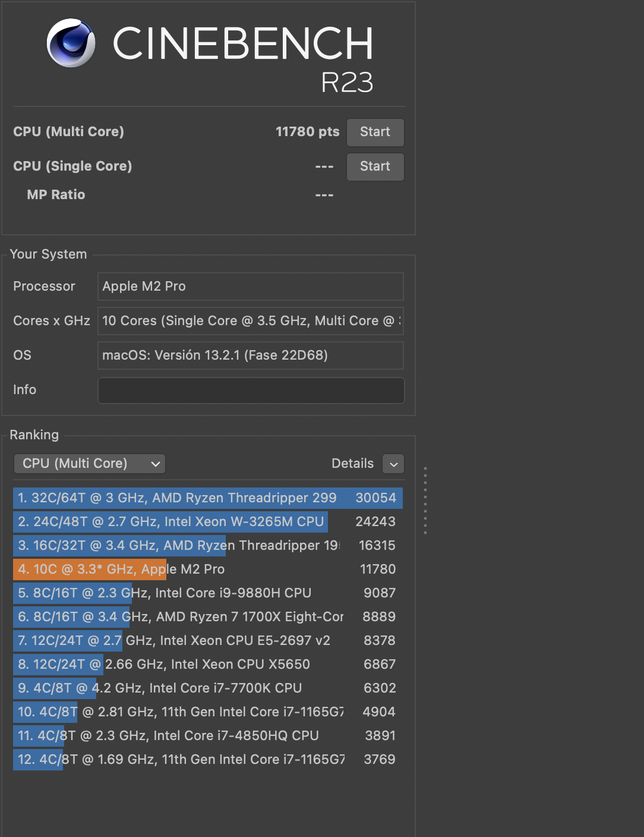The width and height of the screenshot is (644, 837).
Task: Click the dotted panel resize handle
Action: (425, 501)
